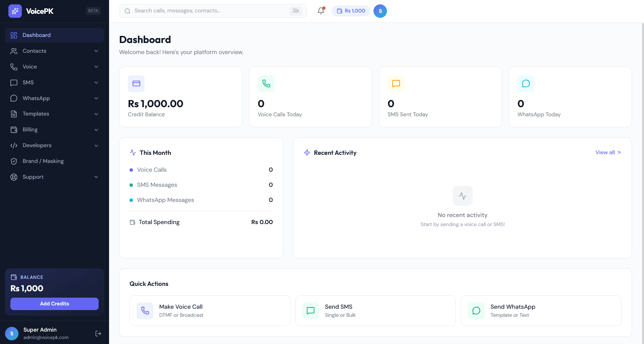Click the Send WhatsApp icon in Quick Actions
Image resolution: width=644 pixels, height=344 pixels.
476,310
